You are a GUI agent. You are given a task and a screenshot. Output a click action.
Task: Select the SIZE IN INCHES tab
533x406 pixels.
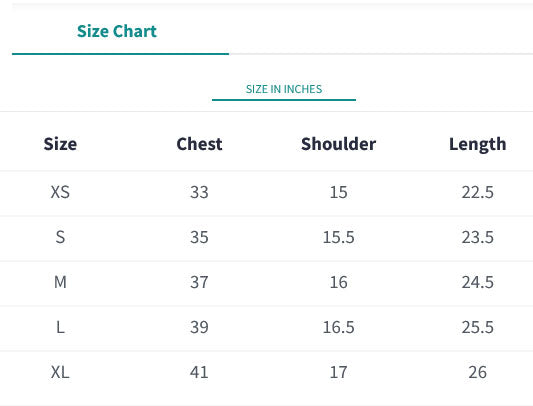[x=284, y=89]
